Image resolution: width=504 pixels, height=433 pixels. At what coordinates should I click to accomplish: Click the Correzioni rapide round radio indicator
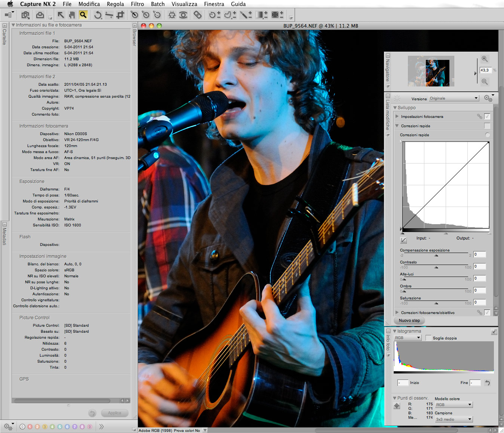tap(487, 135)
